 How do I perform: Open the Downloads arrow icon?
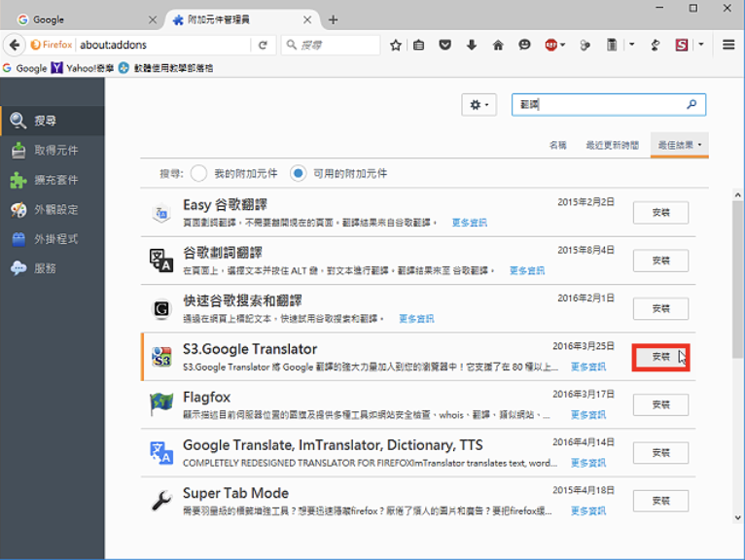point(472,45)
